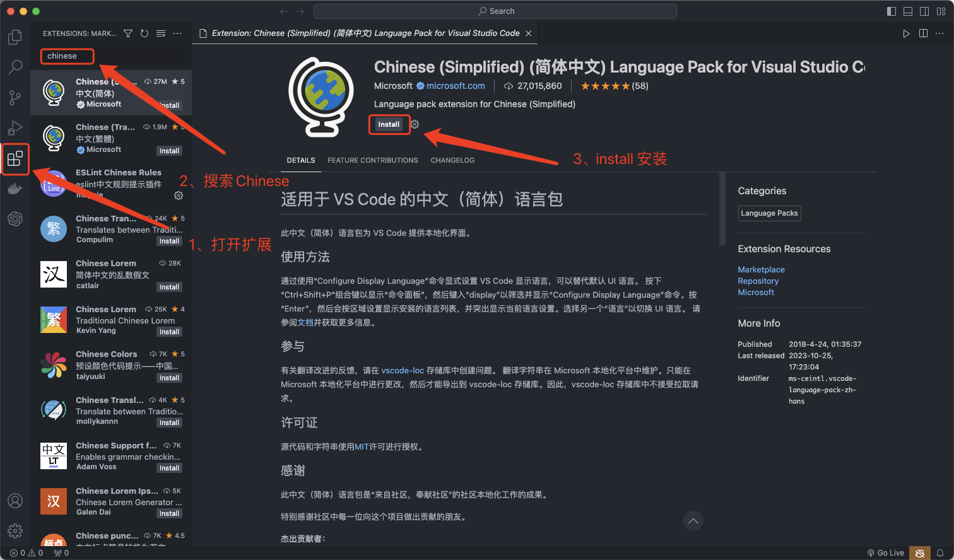Open editor More Actions menu
The height and width of the screenshot is (560, 954).
pyautogui.click(x=940, y=33)
